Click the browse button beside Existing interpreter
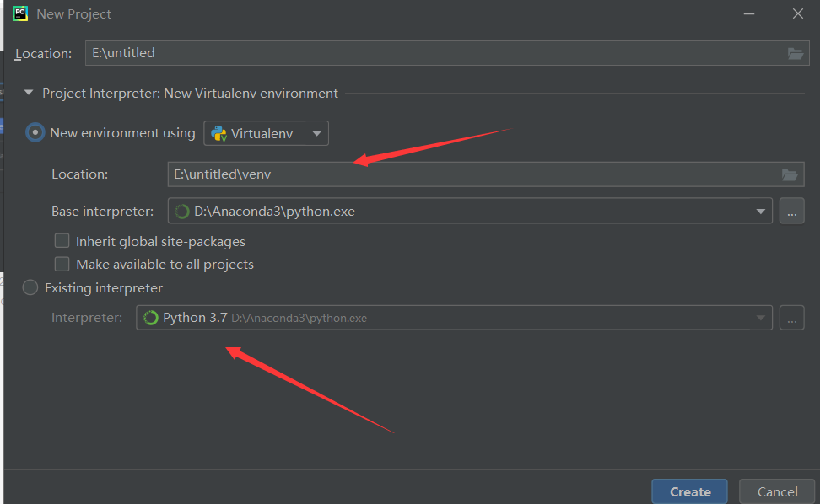This screenshot has height=504, width=820. tap(791, 318)
